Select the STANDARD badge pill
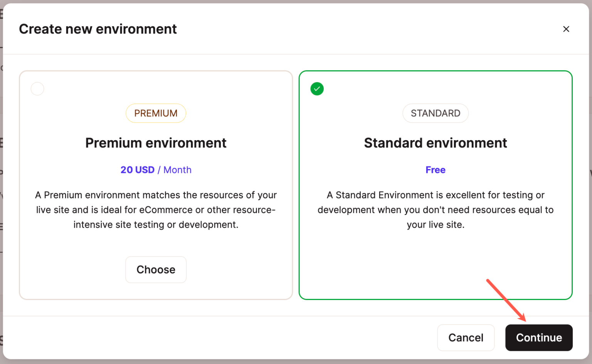This screenshot has height=364, width=592. [x=436, y=113]
